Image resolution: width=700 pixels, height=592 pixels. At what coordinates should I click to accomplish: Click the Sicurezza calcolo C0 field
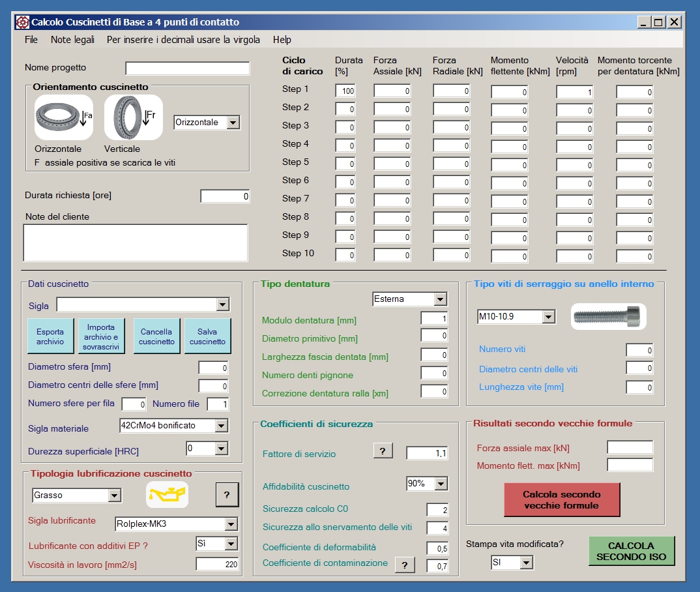point(437,510)
